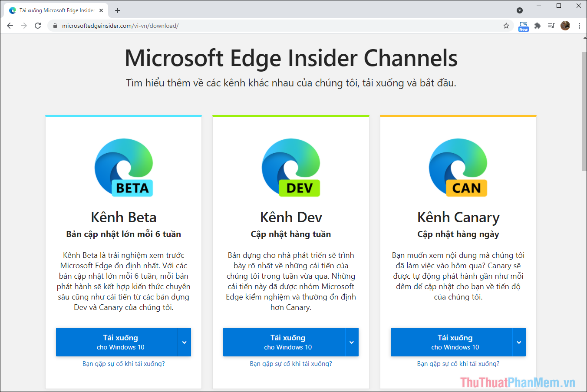Image resolution: width=587 pixels, height=392 pixels.
Task: Open Beta 'Bạn gặp sự cố khi tải xuống?' link
Action: coord(124,364)
